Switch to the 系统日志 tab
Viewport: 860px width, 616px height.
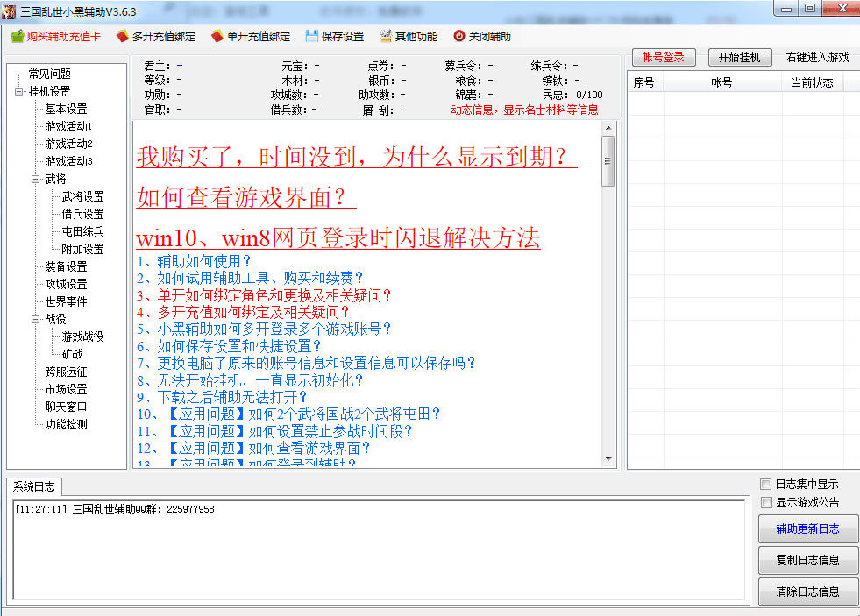coord(34,487)
